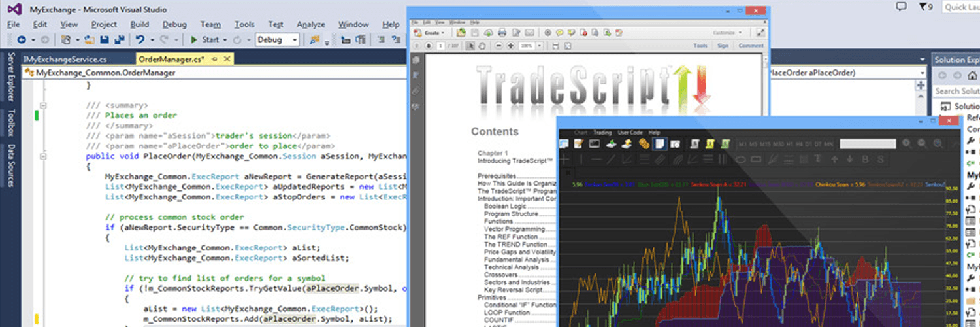Open the PlaceOrder member dropdown arrow
Viewport: 980px width, 327px height.
point(922,73)
